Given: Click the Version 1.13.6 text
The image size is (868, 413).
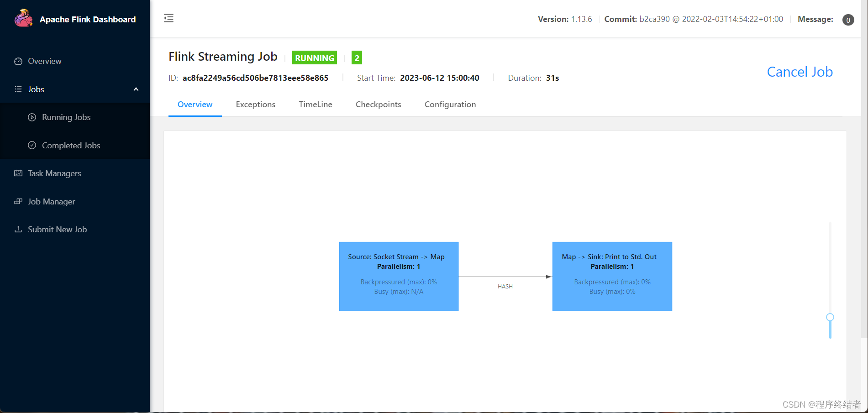Looking at the screenshot, I should point(565,19).
